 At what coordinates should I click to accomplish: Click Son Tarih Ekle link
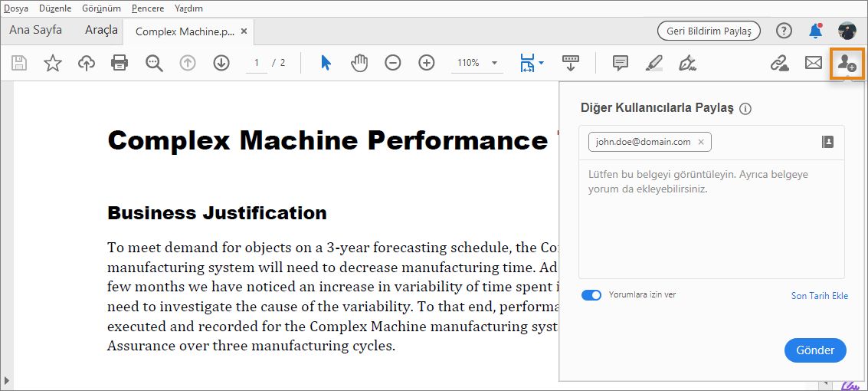[819, 296]
